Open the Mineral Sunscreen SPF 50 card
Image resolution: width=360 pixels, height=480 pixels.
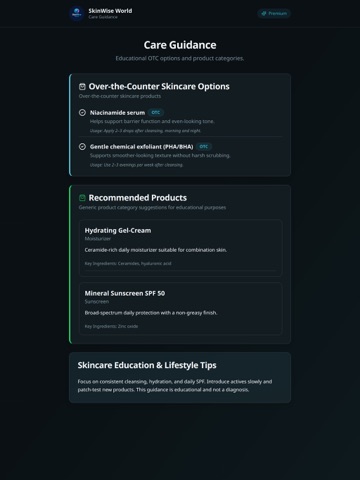tap(180, 308)
